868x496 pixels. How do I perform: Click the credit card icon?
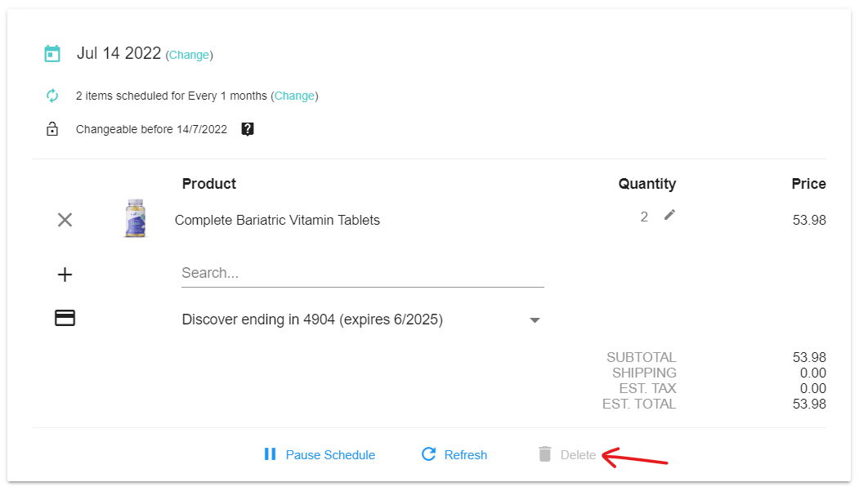(x=65, y=319)
